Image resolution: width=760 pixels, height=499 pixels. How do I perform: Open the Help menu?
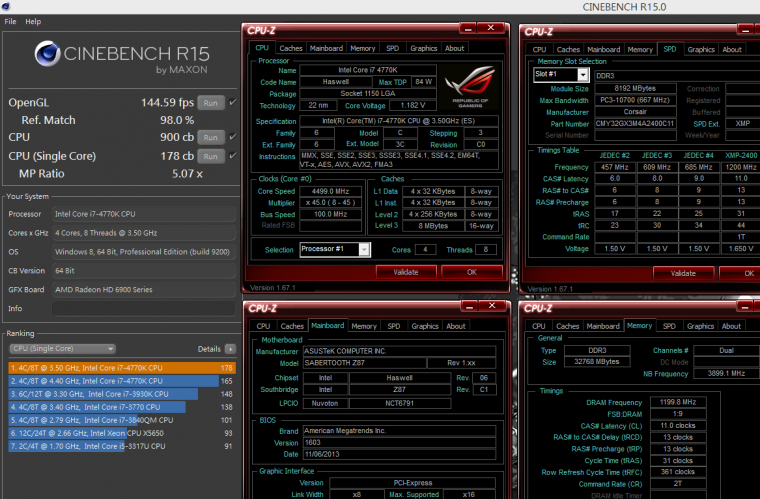pos(33,21)
